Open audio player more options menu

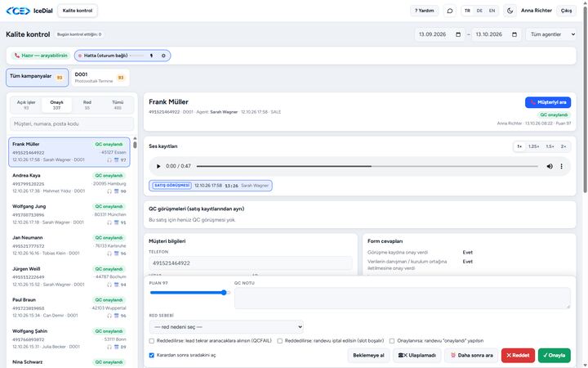click(561, 166)
